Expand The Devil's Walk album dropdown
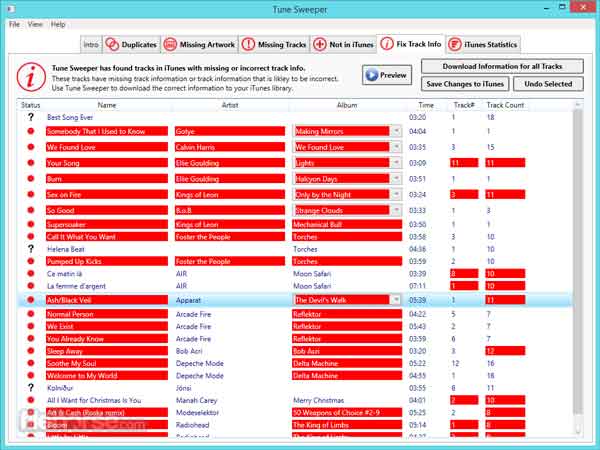 (396, 300)
